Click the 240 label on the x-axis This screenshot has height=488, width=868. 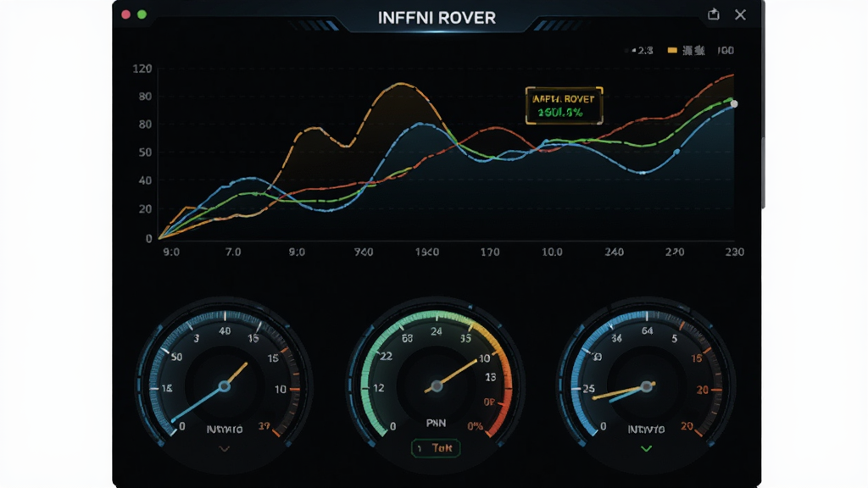(x=614, y=252)
